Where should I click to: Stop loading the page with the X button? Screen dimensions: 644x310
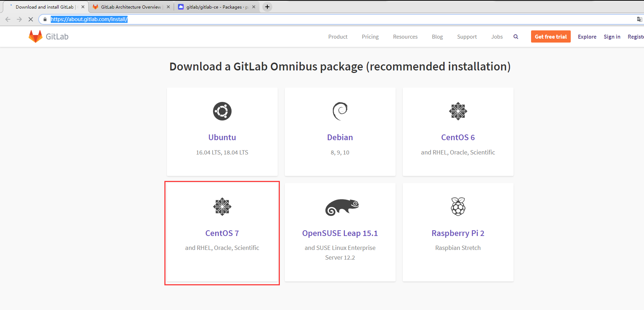(x=31, y=19)
